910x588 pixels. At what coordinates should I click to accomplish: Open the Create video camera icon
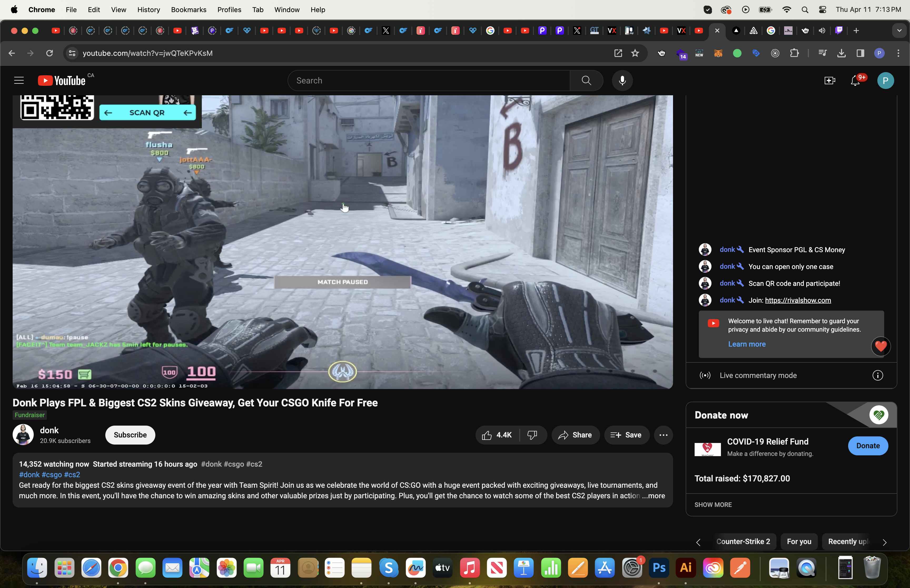[829, 81]
